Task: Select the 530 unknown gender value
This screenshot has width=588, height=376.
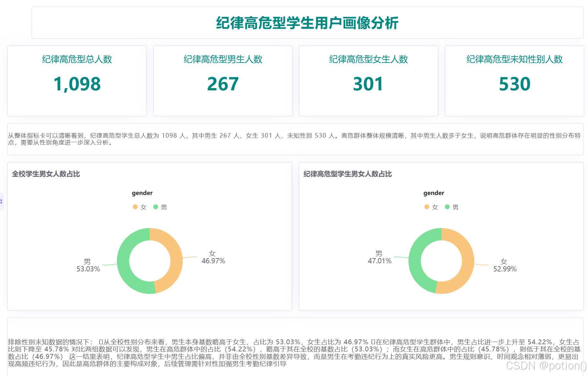Action: coord(515,84)
